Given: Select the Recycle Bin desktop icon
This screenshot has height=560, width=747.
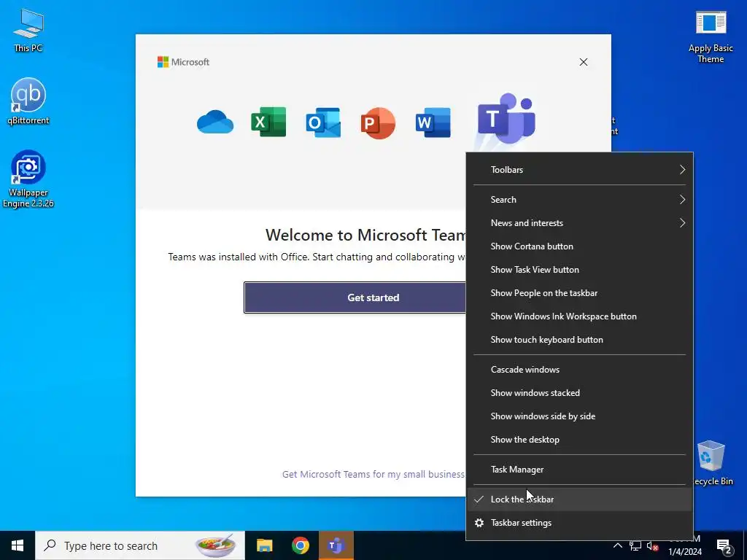Looking at the screenshot, I should (x=711, y=463).
